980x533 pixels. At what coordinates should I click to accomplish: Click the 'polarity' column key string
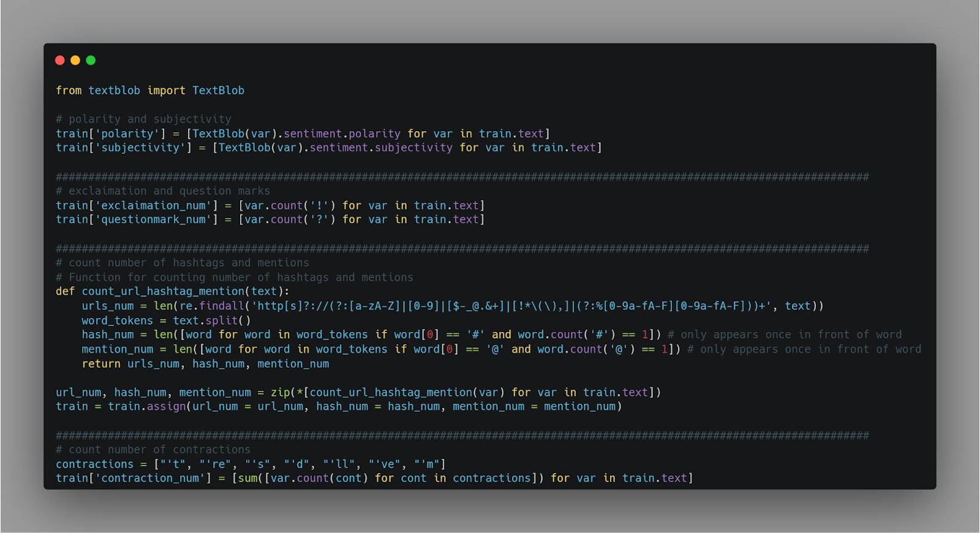[127, 134]
